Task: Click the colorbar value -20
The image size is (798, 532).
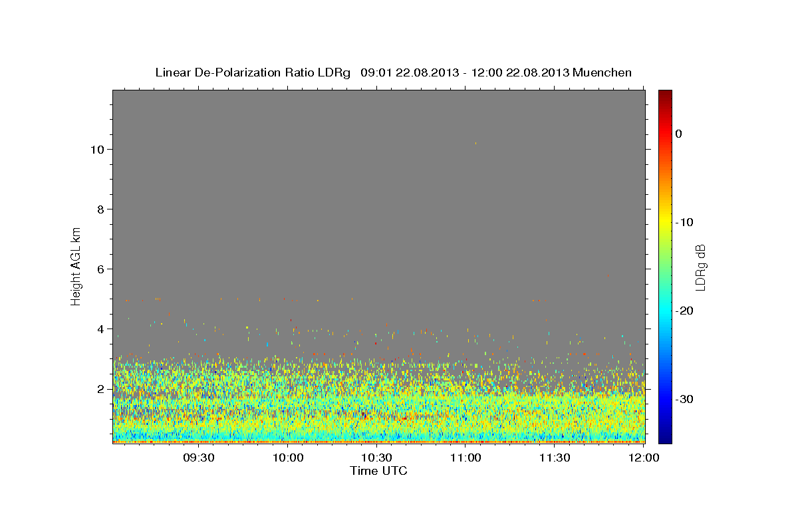Action: (x=685, y=311)
